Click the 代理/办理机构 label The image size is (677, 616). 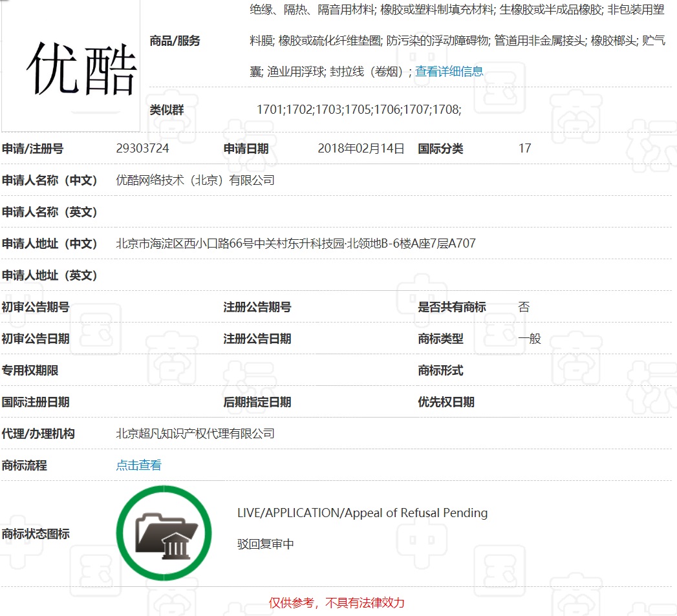pos(38,434)
